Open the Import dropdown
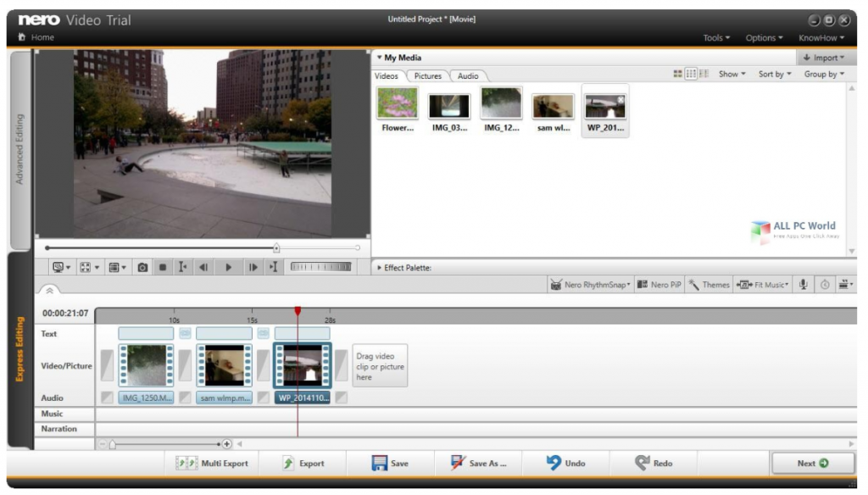The image size is (868, 495). 826,58
